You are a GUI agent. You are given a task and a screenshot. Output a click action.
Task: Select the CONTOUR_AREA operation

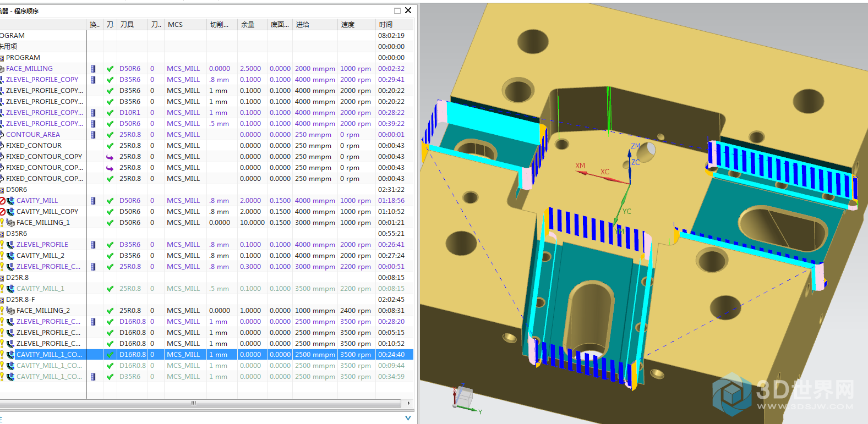[x=33, y=135]
